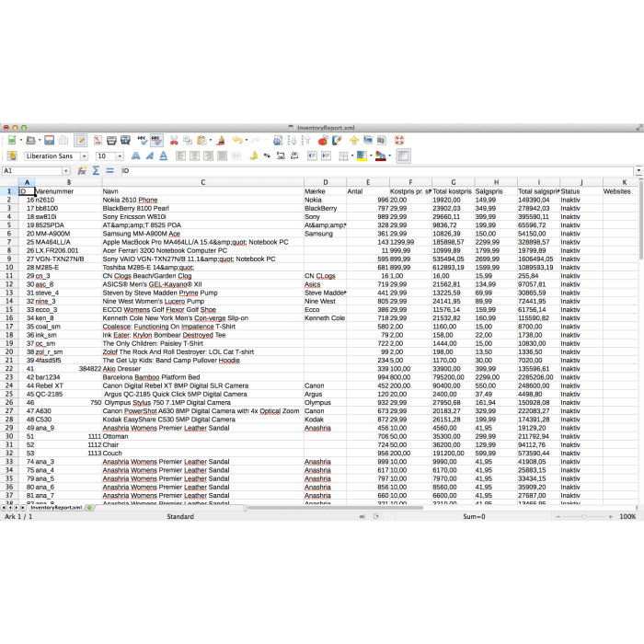Open the Gallery icon
The image size is (644, 644).
(x=368, y=141)
